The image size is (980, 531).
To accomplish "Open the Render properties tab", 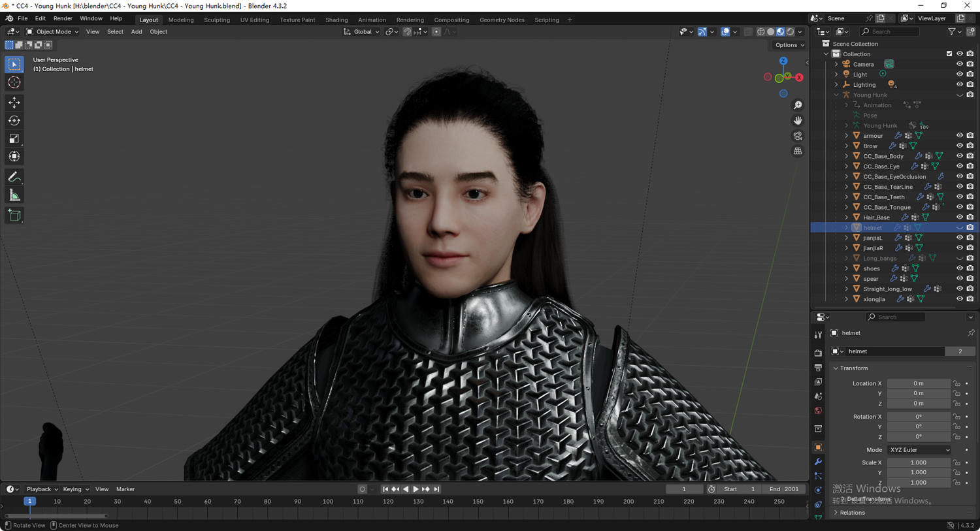I will click(x=818, y=353).
